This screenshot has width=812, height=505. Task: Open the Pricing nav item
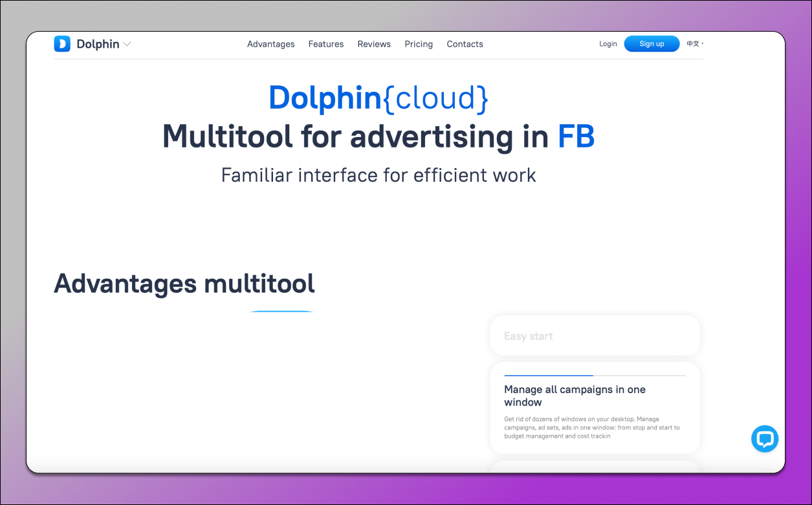pos(419,44)
